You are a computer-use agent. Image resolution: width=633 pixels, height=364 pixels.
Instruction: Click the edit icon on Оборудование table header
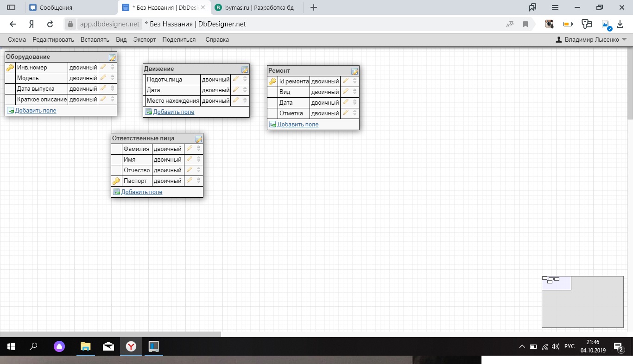[x=112, y=57]
